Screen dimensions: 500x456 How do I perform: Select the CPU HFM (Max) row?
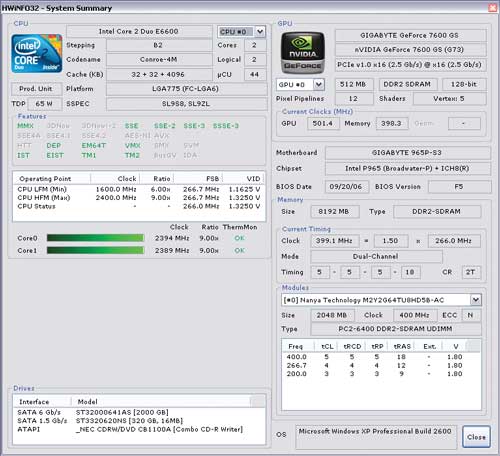pos(139,198)
